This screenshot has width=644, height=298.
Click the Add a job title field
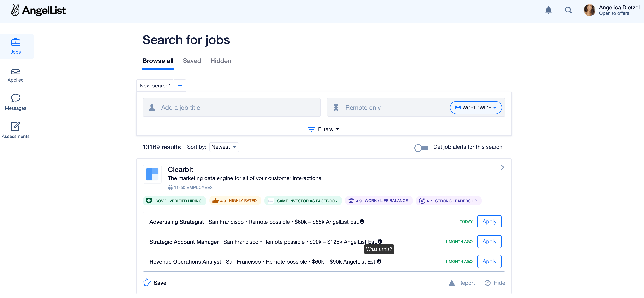click(x=231, y=108)
